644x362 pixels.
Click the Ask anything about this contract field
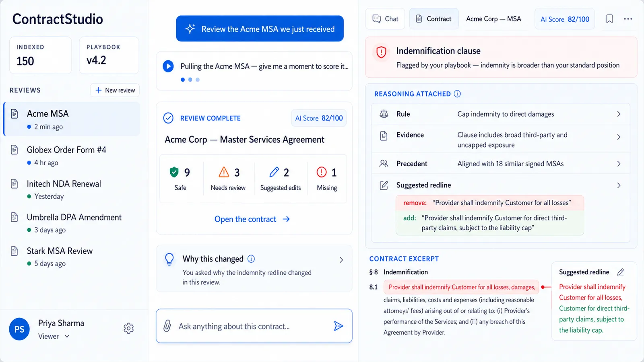click(x=254, y=326)
